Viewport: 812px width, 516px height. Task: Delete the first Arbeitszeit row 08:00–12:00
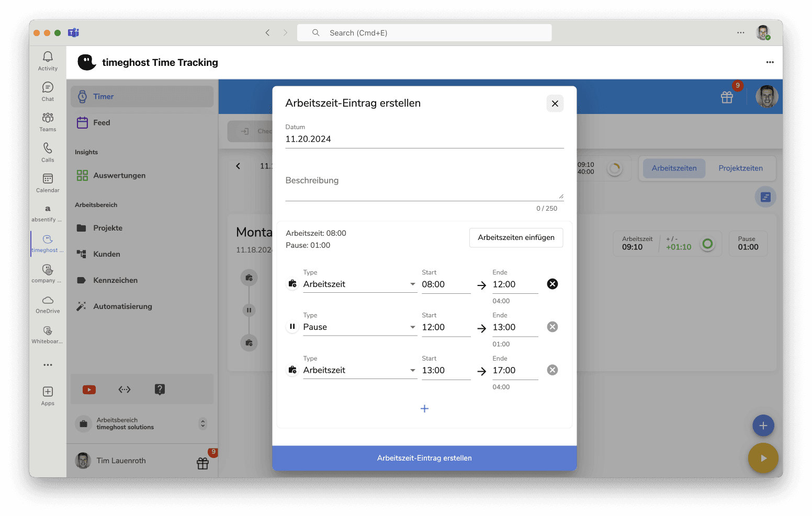click(552, 284)
